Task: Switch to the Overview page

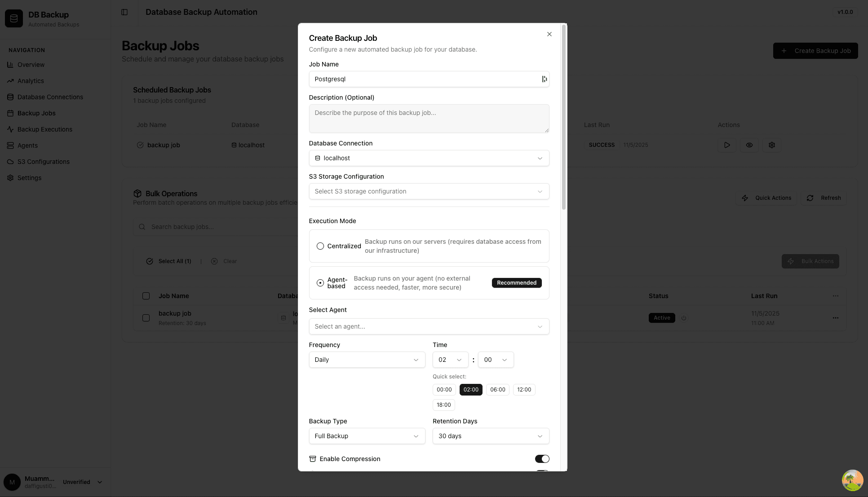Action: tap(31, 64)
